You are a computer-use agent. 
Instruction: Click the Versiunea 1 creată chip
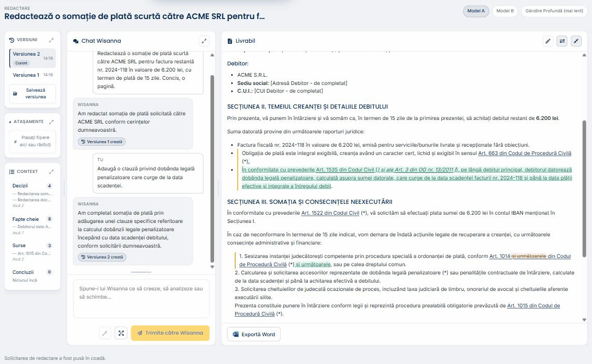(x=102, y=142)
